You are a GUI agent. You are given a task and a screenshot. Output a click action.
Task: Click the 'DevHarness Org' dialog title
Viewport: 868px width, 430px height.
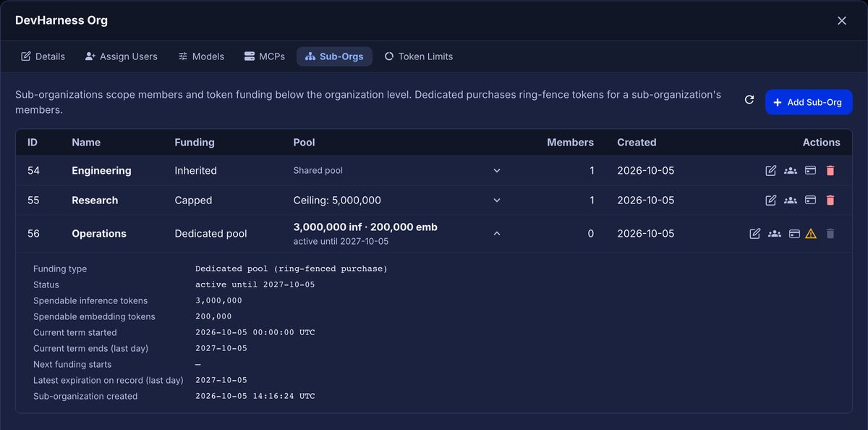(x=61, y=20)
